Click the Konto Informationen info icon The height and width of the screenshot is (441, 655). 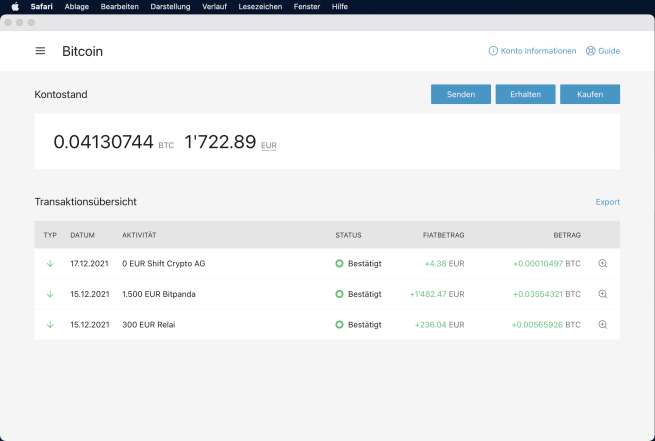(x=493, y=51)
